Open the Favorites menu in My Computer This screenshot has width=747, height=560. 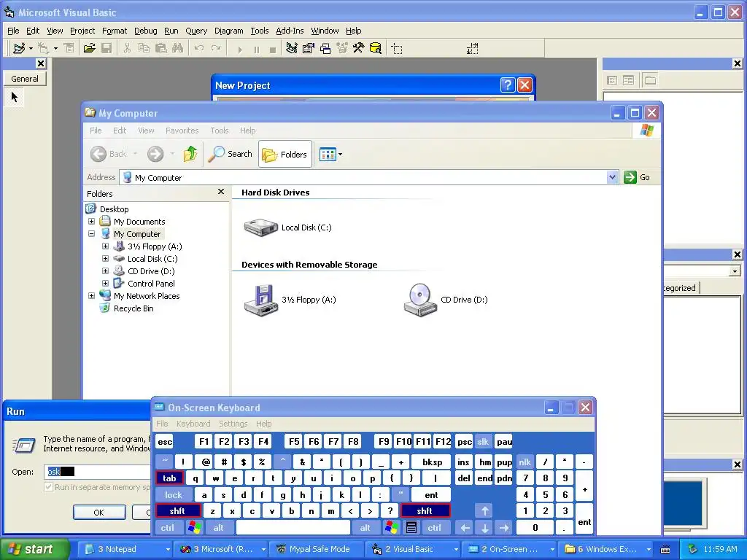pos(182,131)
